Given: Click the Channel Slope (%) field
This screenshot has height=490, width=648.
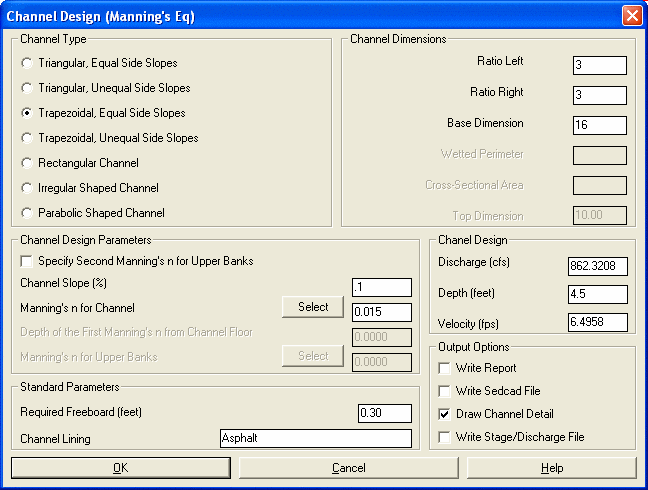Looking at the screenshot, I should tap(382, 287).
